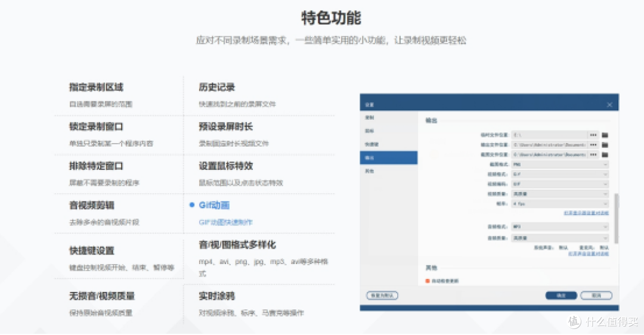Select the 设置鼠标特效 feature
This screenshot has width=644, height=335.
(226, 166)
